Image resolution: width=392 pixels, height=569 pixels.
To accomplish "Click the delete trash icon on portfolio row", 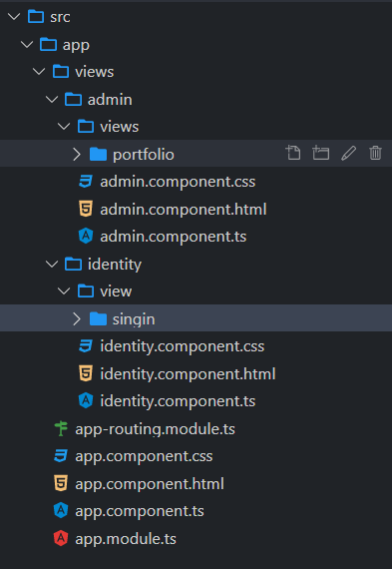I will (375, 153).
